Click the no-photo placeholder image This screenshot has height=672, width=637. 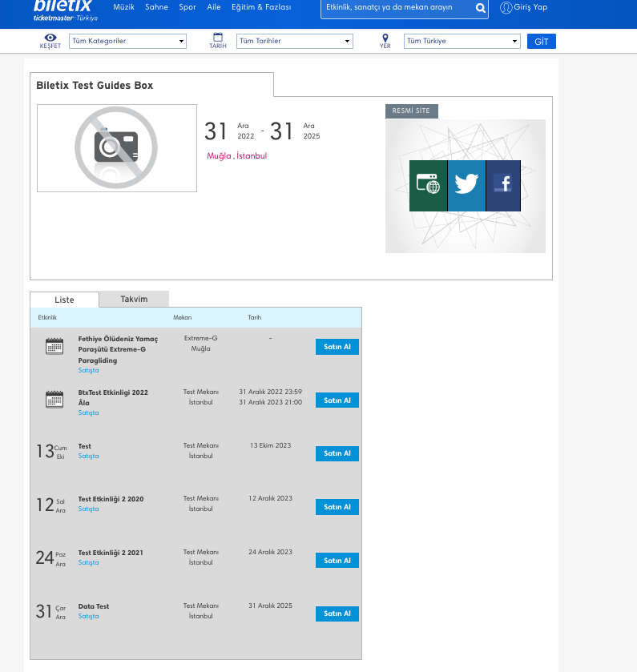(x=117, y=148)
